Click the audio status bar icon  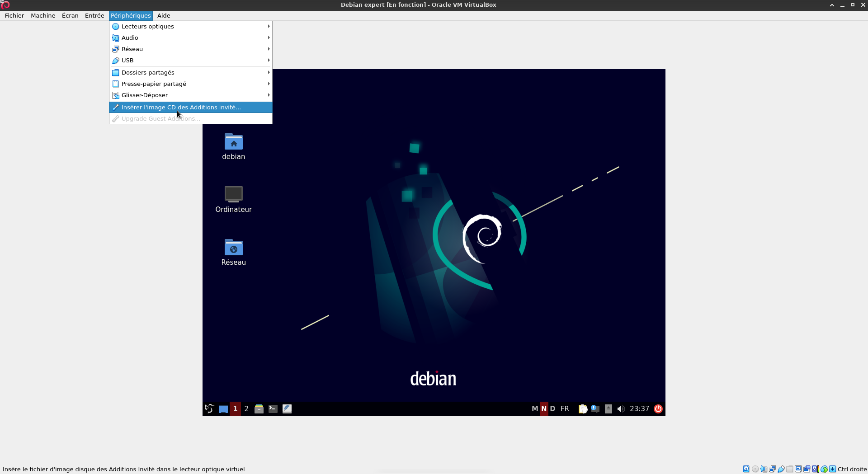(764, 469)
